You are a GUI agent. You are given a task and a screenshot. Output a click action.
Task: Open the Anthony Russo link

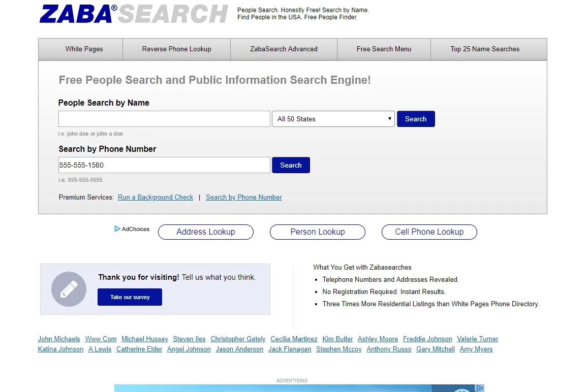coord(389,349)
